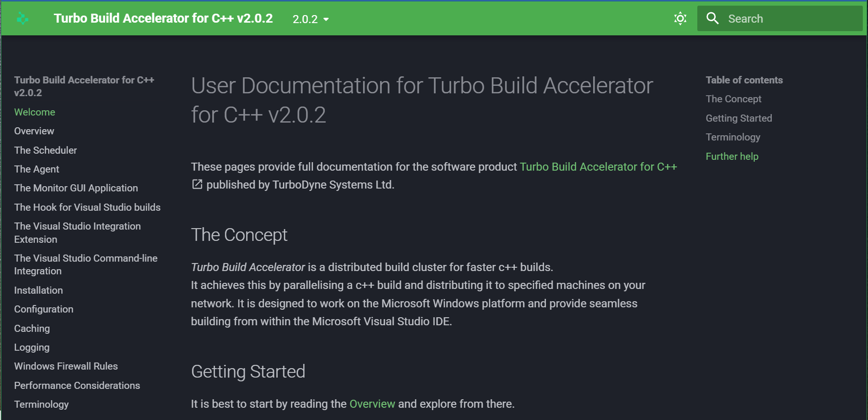The height and width of the screenshot is (420, 868).
Task: Open The Monitor GUI Application page
Action: pyautogui.click(x=76, y=188)
